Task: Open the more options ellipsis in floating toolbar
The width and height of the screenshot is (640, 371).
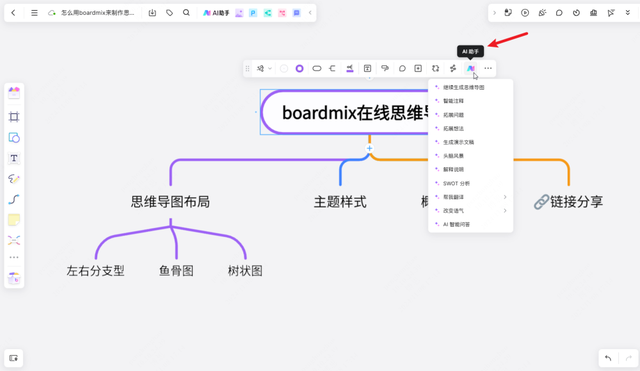Action: (x=488, y=69)
